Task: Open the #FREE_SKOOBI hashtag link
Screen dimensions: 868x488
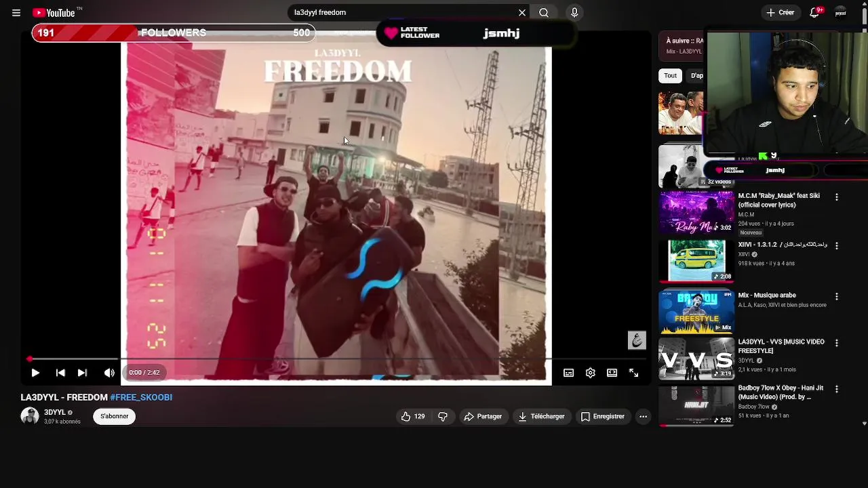Action: click(x=141, y=397)
